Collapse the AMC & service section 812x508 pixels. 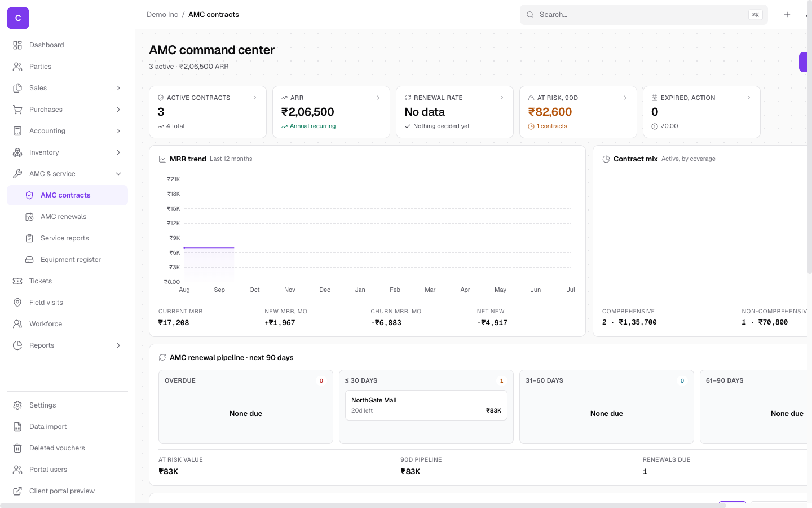(x=118, y=174)
